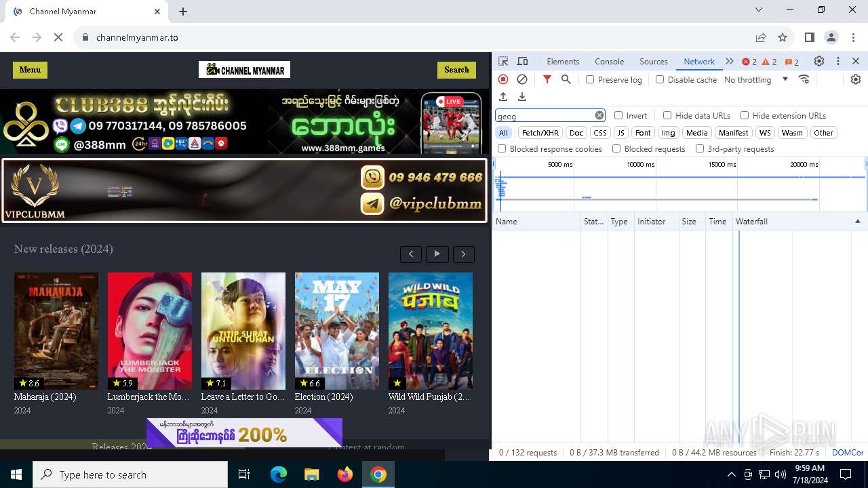Filter requests by CSS type
The image size is (868, 488).
tap(600, 133)
